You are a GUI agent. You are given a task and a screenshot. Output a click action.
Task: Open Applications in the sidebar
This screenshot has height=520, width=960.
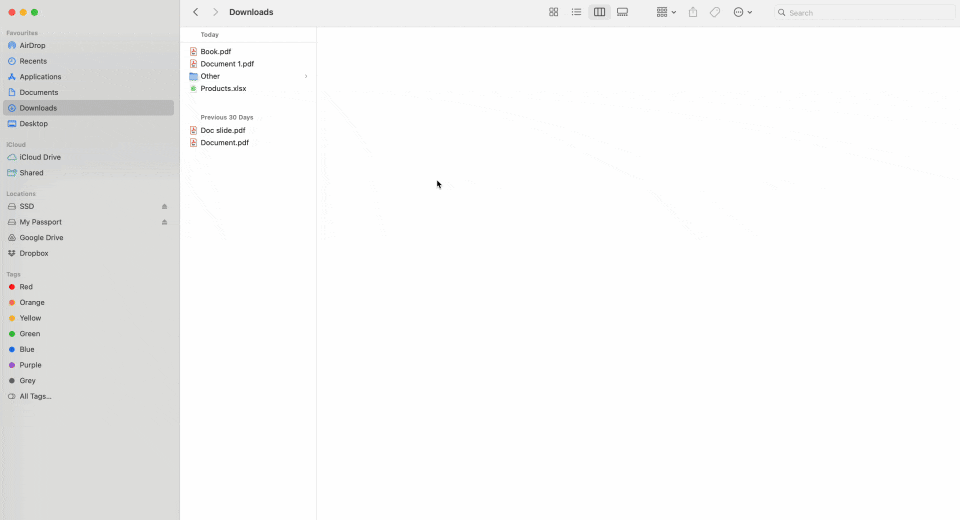point(88,77)
